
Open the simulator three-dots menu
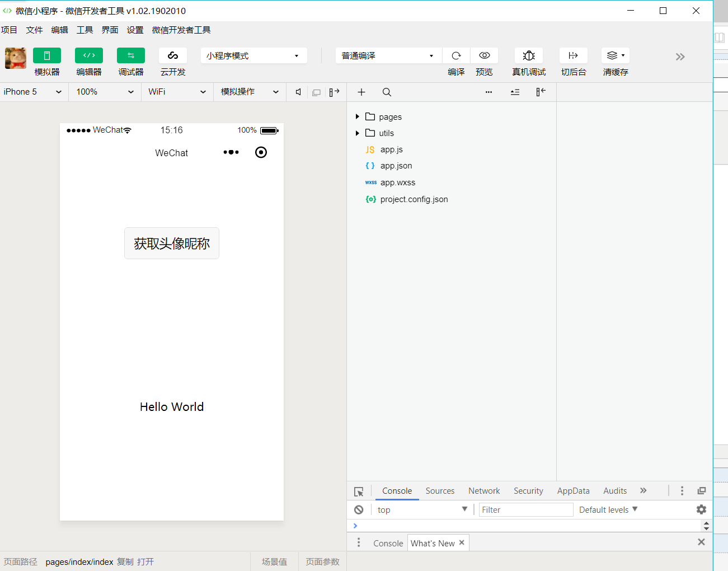[x=231, y=152]
